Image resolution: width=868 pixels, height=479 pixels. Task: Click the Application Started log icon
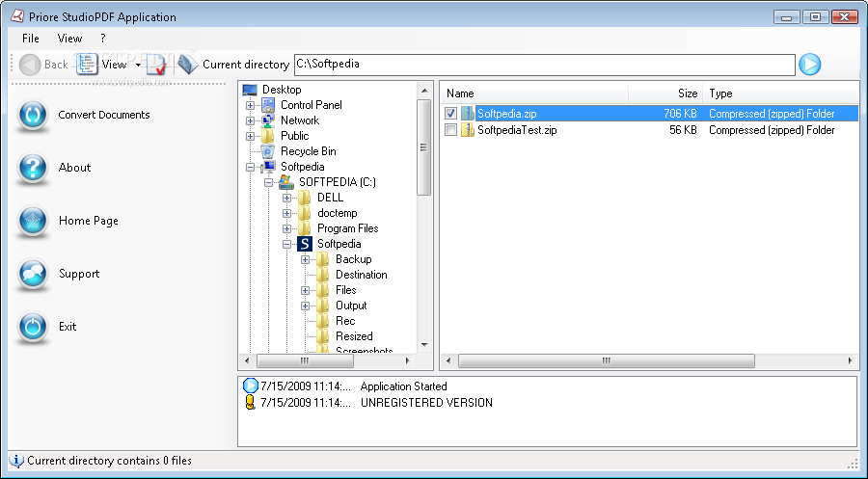pos(250,386)
